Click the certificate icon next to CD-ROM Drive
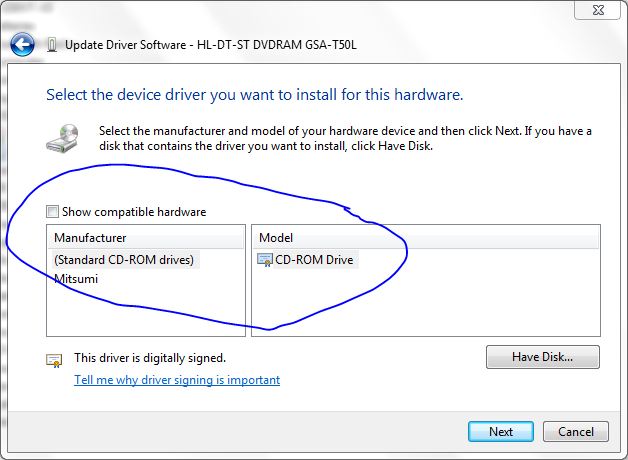This screenshot has height=460, width=628. (x=265, y=260)
